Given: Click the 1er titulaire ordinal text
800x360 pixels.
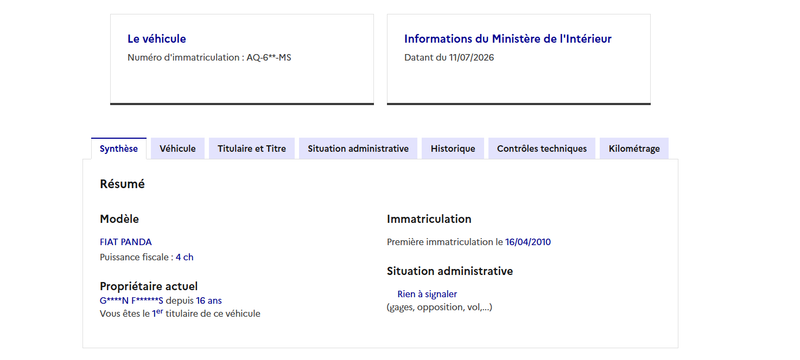Looking at the screenshot, I should (x=157, y=313).
